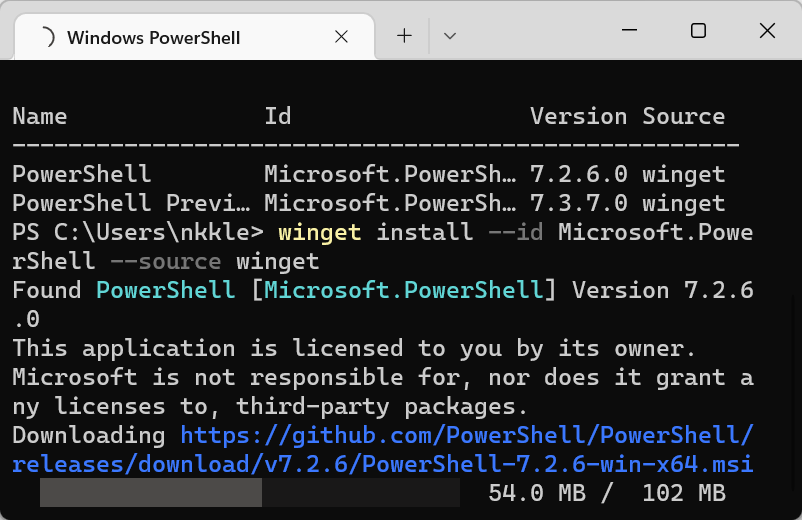The height and width of the screenshot is (520, 802).
Task: Open a new tab with the plus button
Action: (404, 36)
